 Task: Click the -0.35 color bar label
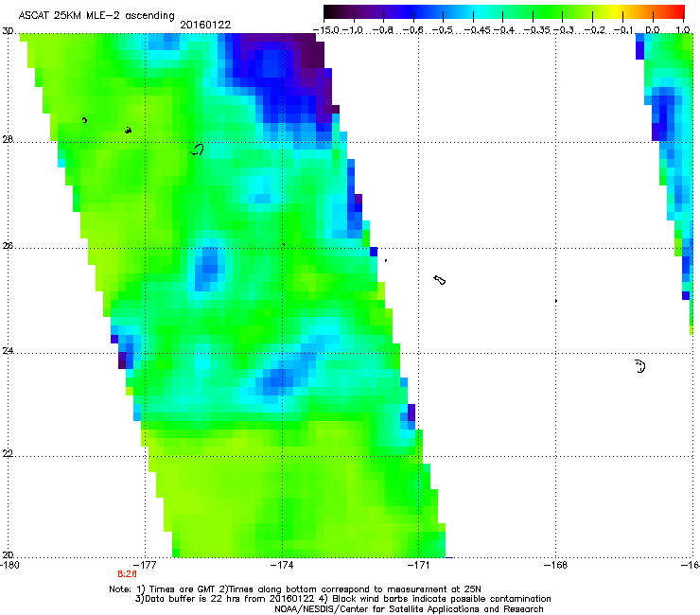pos(537,30)
